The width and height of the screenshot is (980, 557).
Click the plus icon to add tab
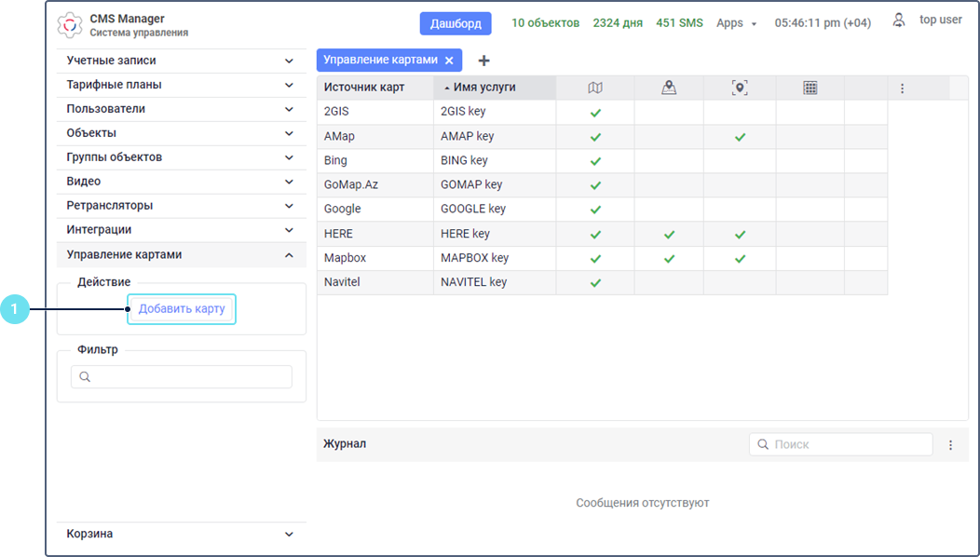(x=483, y=61)
